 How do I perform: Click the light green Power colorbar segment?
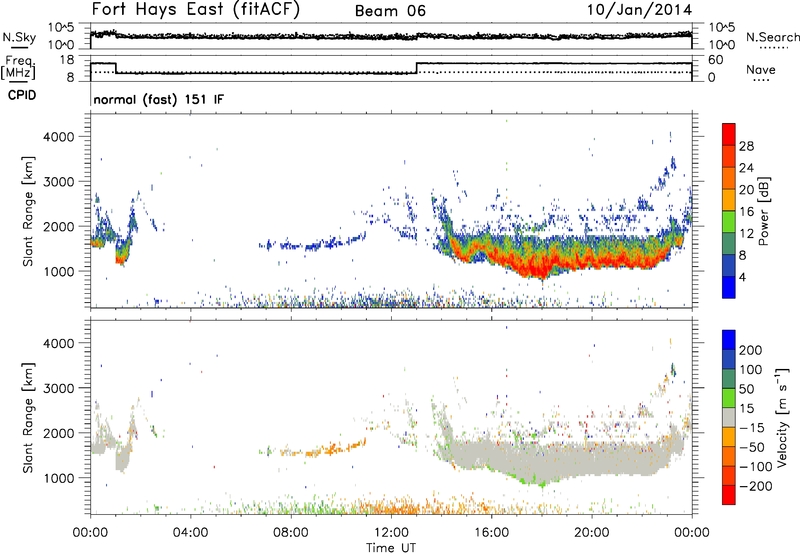729,222
